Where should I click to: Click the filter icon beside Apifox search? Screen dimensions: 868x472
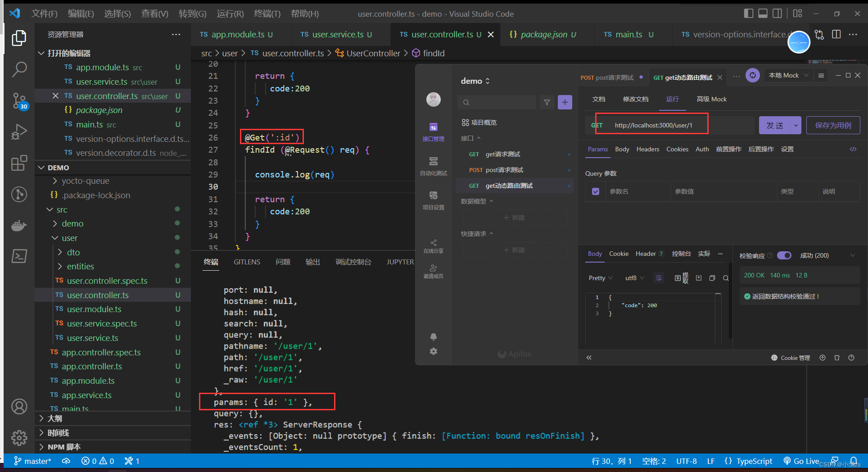547,102
